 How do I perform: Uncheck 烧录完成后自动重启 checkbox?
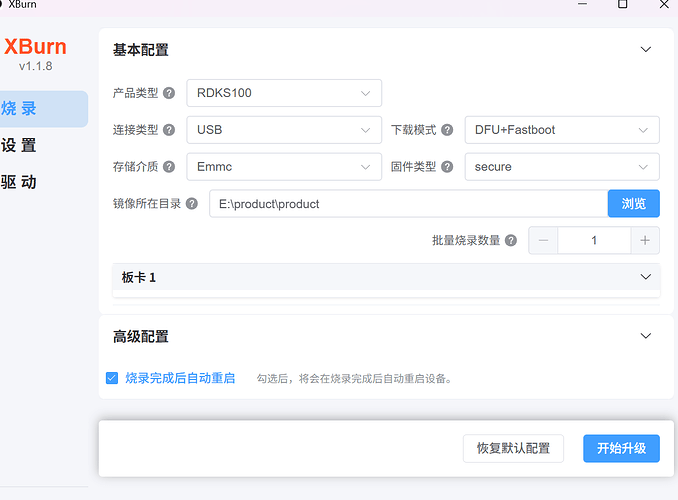[x=112, y=378]
